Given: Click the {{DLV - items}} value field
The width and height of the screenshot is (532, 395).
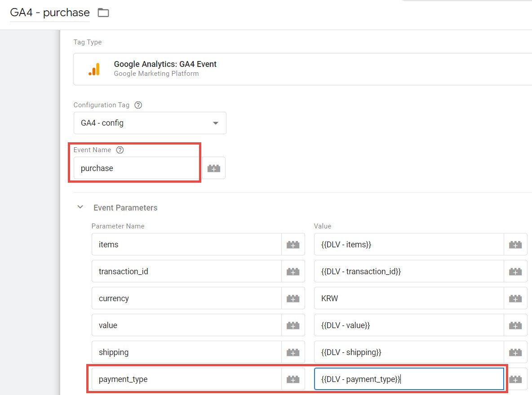Looking at the screenshot, I should pos(409,245).
